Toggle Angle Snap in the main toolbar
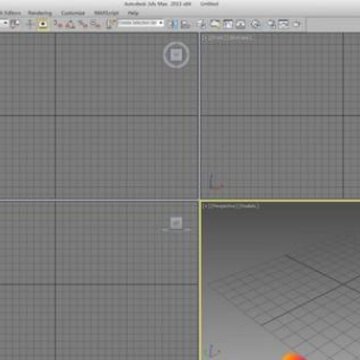Viewport: 360px width, 360px height. click(70, 24)
